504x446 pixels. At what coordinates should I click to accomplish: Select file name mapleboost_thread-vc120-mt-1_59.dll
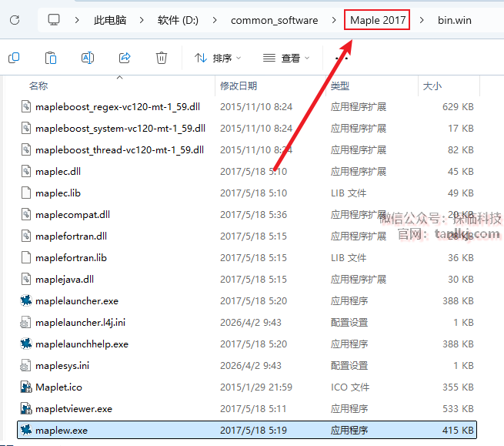(x=119, y=150)
